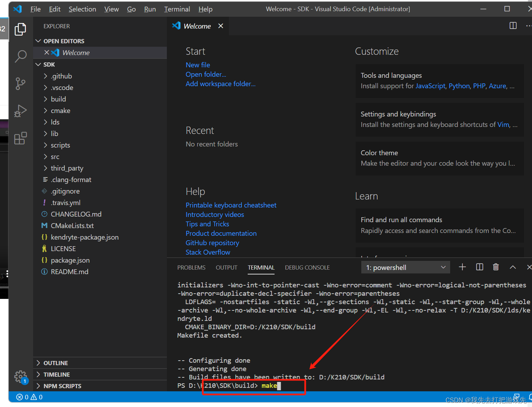Open the Extensions view icon
The width and height of the screenshot is (532, 407).
(21, 138)
